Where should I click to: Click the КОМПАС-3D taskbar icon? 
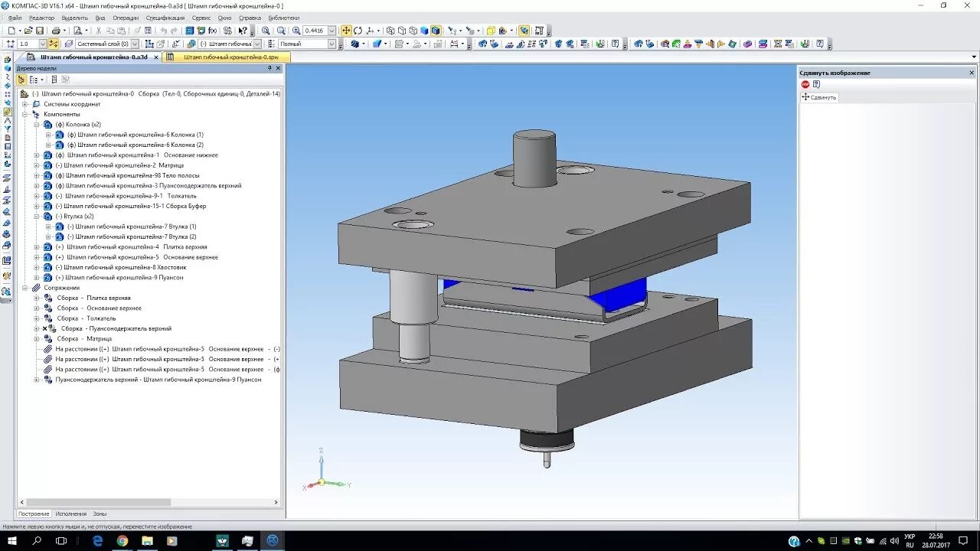(272, 540)
